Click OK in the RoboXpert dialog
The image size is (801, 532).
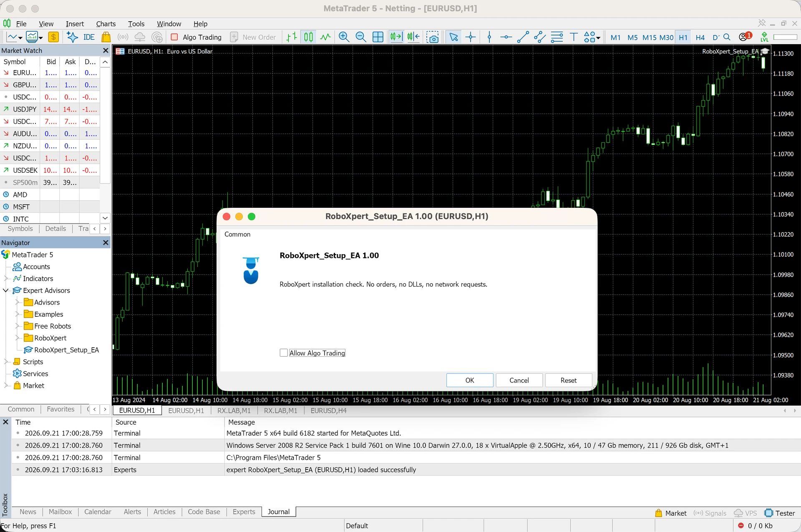(470, 380)
